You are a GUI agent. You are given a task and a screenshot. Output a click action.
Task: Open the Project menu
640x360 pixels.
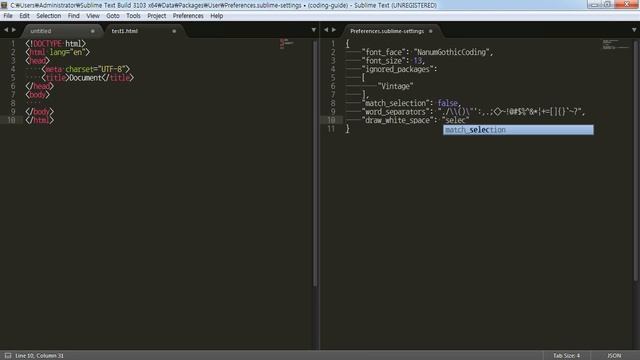[157, 16]
